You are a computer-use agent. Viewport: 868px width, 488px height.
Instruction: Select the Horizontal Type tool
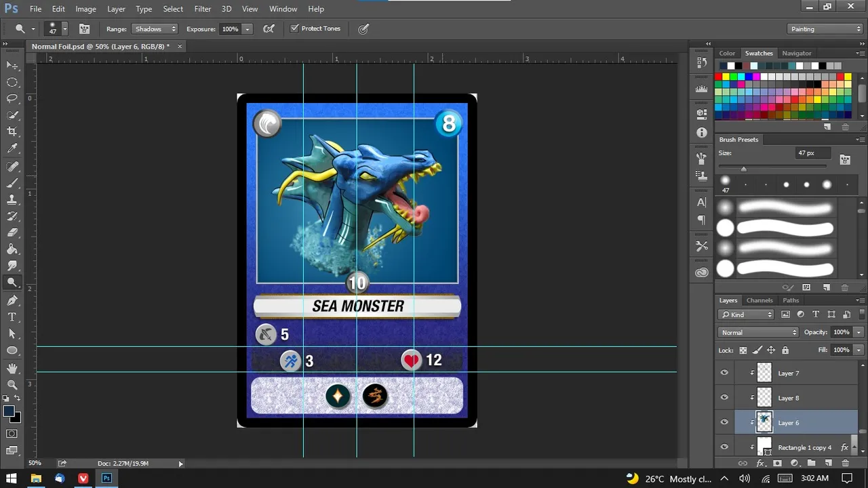pyautogui.click(x=12, y=317)
